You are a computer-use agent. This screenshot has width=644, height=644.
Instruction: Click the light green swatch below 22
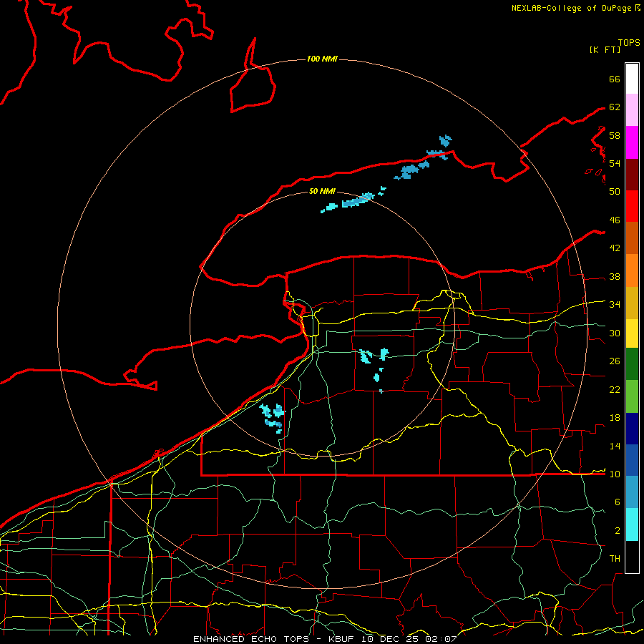632,396
